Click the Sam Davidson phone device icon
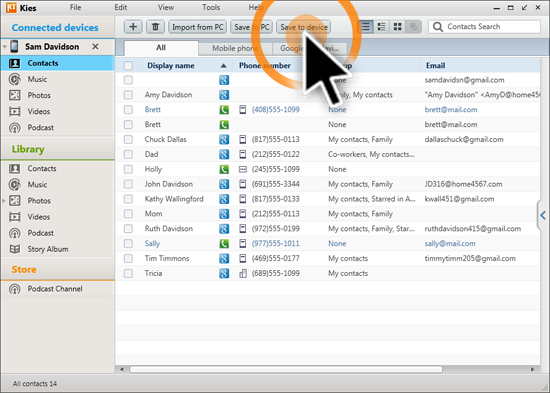The height and width of the screenshot is (393, 550). (x=14, y=46)
